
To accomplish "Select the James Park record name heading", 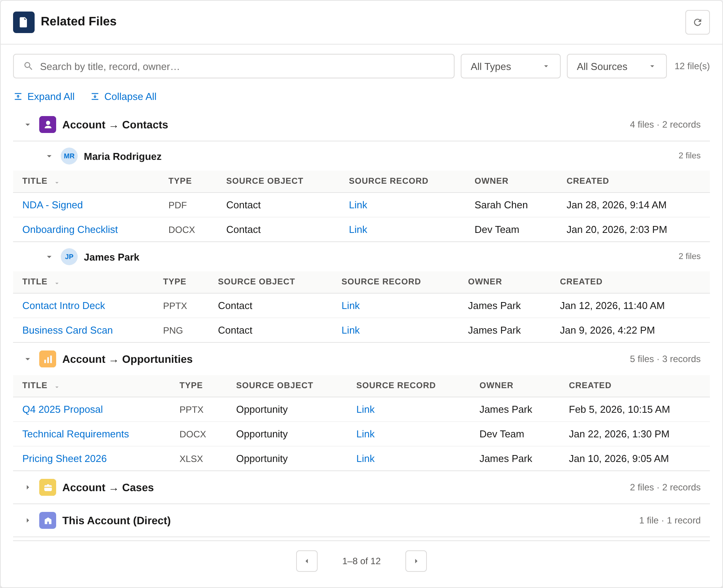I will 112,257.
